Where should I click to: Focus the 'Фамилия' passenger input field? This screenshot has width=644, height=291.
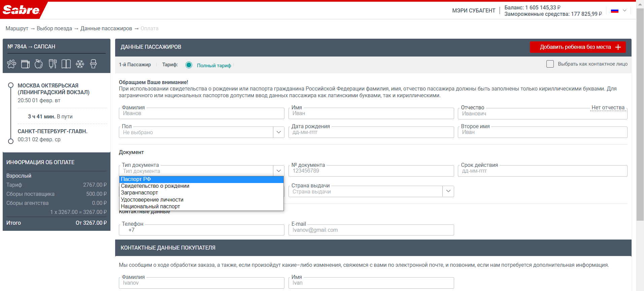[201, 114]
